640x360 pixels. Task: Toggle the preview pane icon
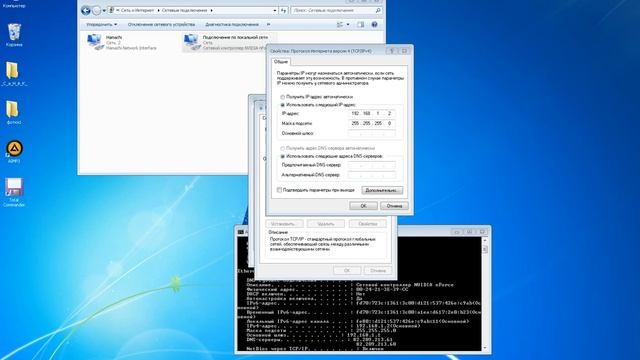[x=360, y=25]
